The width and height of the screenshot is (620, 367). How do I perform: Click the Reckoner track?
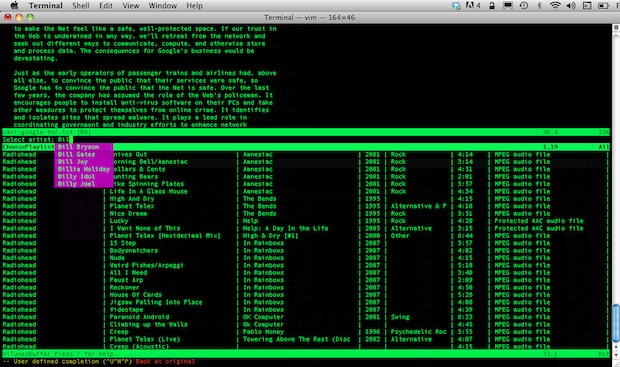coord(124,288)
